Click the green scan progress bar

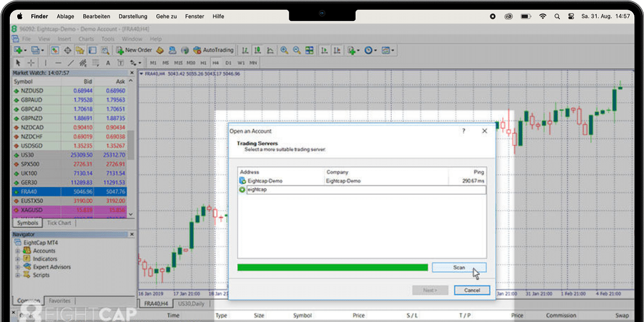click(x=333, y=267)
